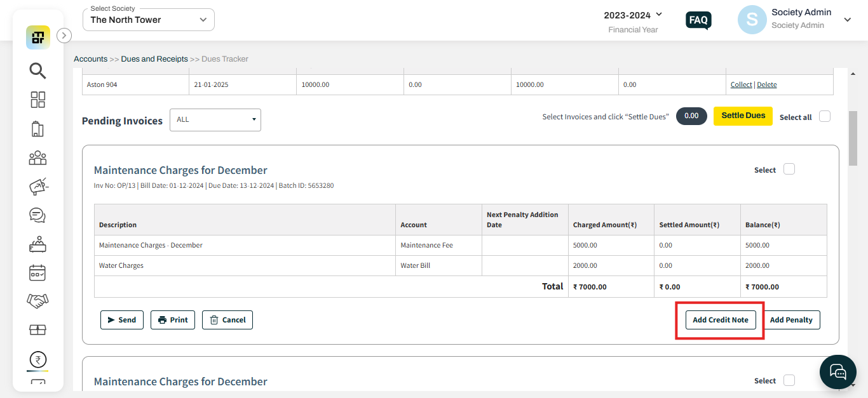Open the residents (people) icon in sidebar
Viewport: 868px width, 398px height.
click(37, 157)
